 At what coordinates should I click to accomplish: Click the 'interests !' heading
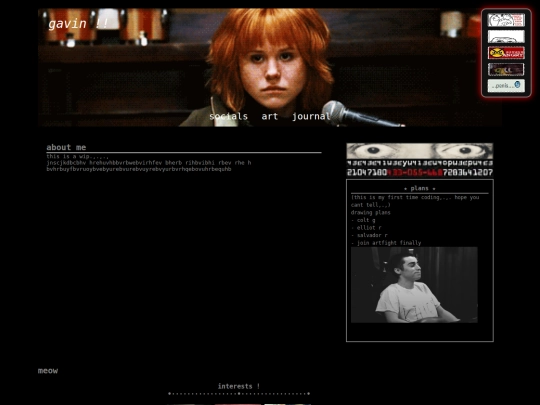coord(239,386)
